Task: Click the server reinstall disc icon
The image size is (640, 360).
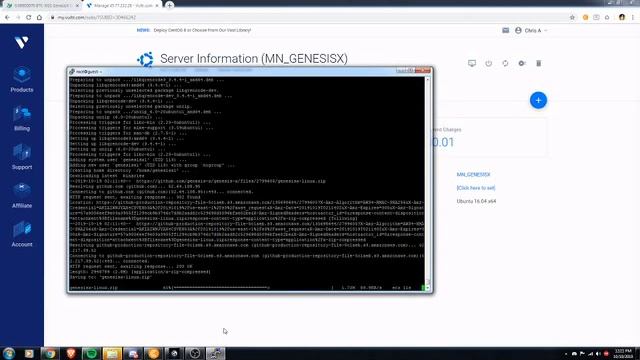Action: tap(522, 63)
